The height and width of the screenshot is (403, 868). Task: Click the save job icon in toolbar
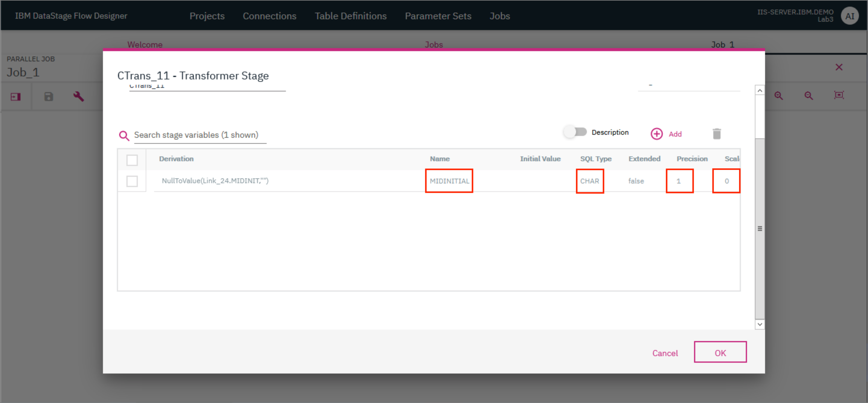[x=49, y=97]
